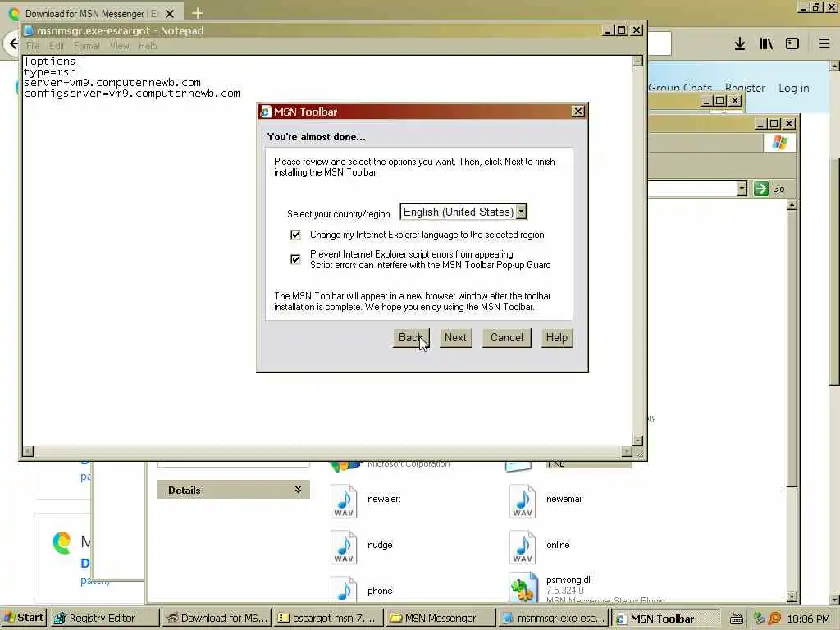840x630 pixels.
Task: Open the country/region dropdown
Action: coord(521,212)
